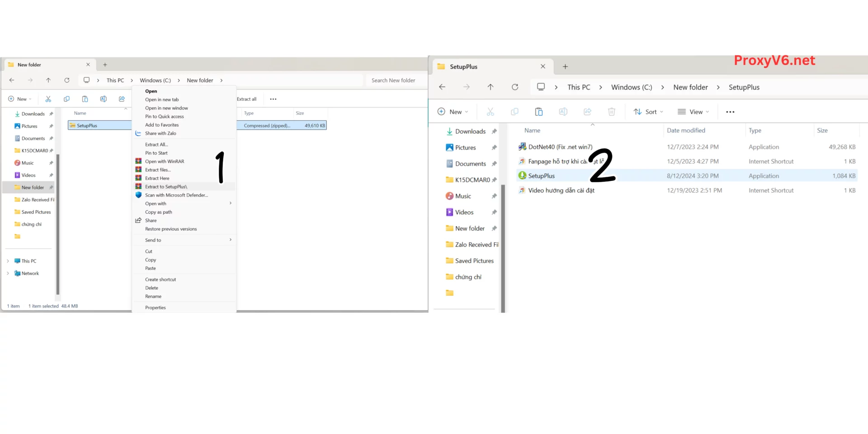This screenshot has width=868, height=434.
Task: Click the Copy icon in the SetupPlus window toolbar
Action: tap(514, 112)
